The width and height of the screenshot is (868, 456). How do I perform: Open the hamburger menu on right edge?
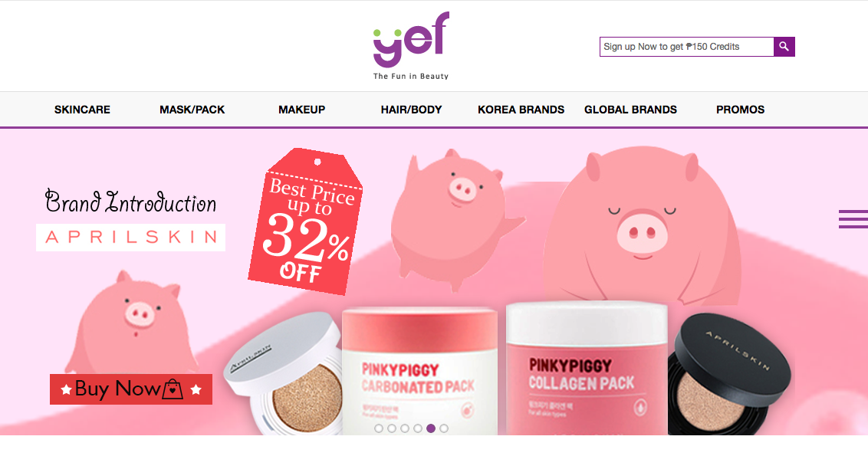coord(853,219)
